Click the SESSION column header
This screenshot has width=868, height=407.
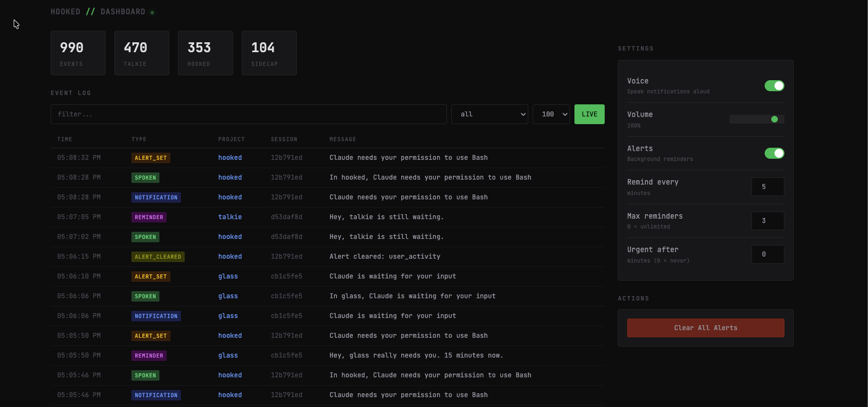coord(284,140)
